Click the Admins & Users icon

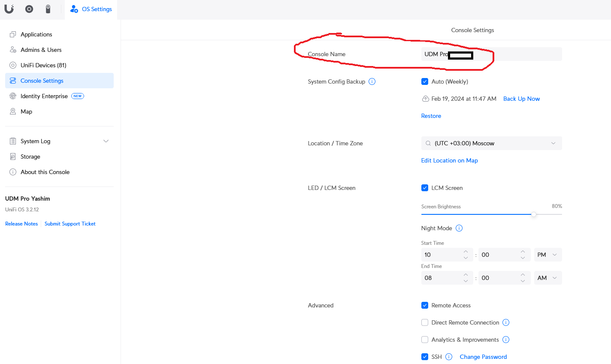click(13, 50)
